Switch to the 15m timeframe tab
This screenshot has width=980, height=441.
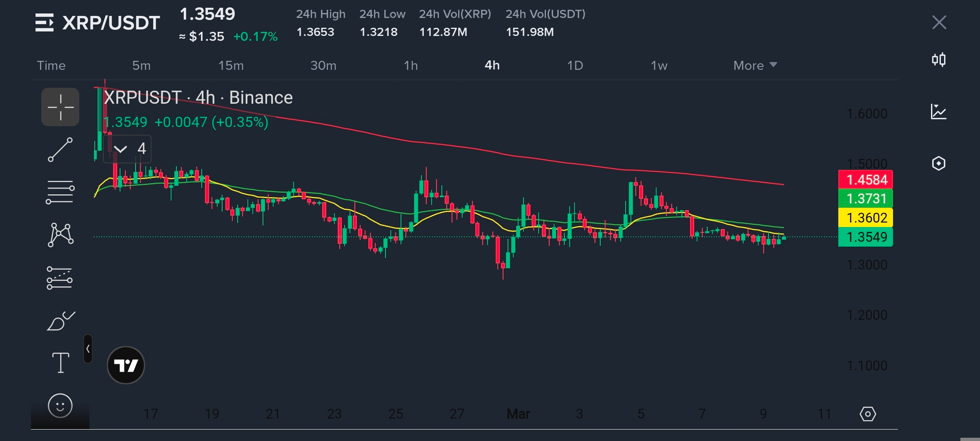[231, 65]
